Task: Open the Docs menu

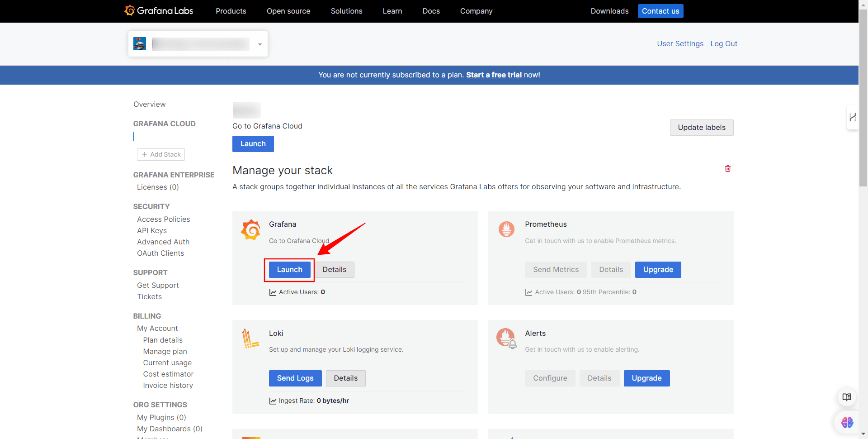Action: 431,11
